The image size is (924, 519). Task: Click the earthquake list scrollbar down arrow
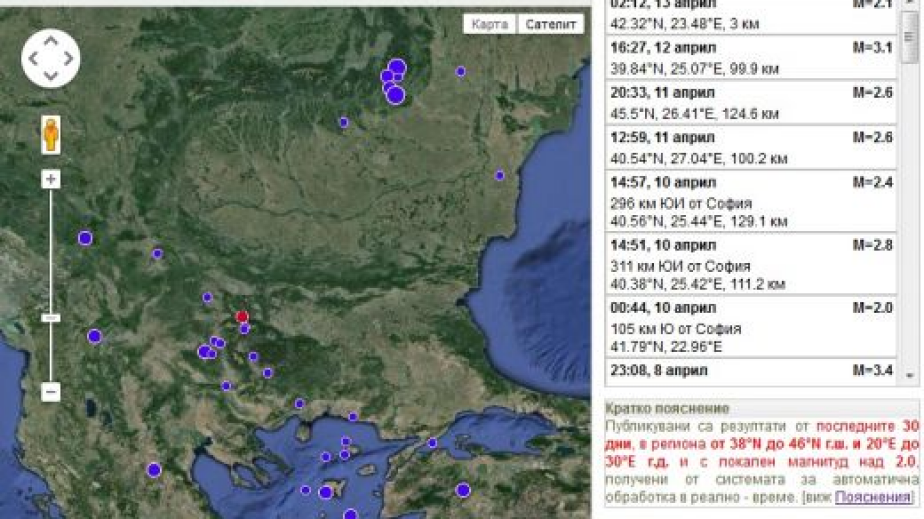tap(910, 374)
